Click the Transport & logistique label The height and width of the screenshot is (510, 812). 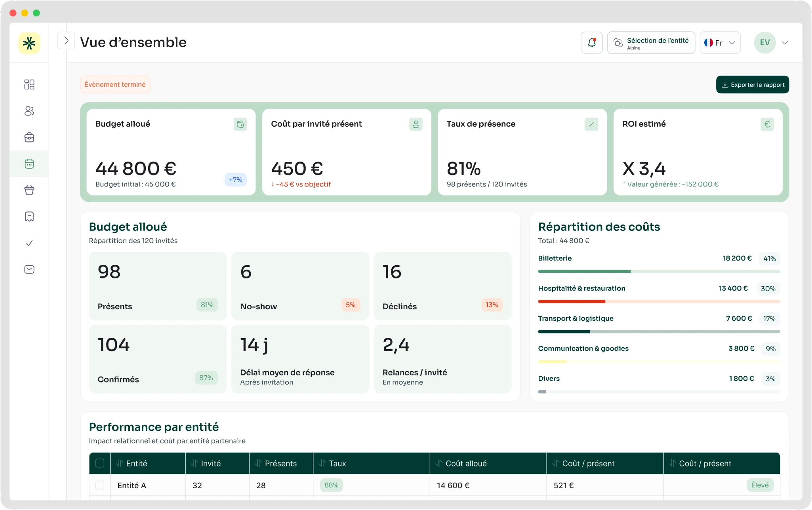click(576, 318)
